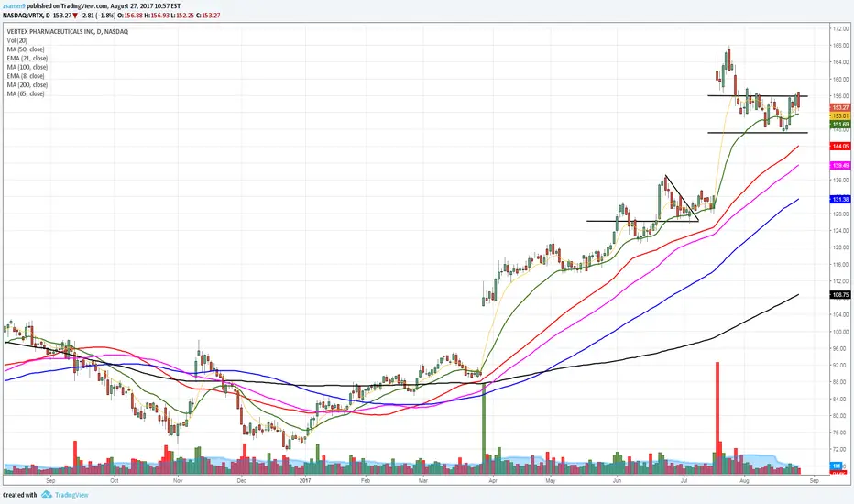
Task: Click the Nov label on time axis
Action: tap(178, 480)
